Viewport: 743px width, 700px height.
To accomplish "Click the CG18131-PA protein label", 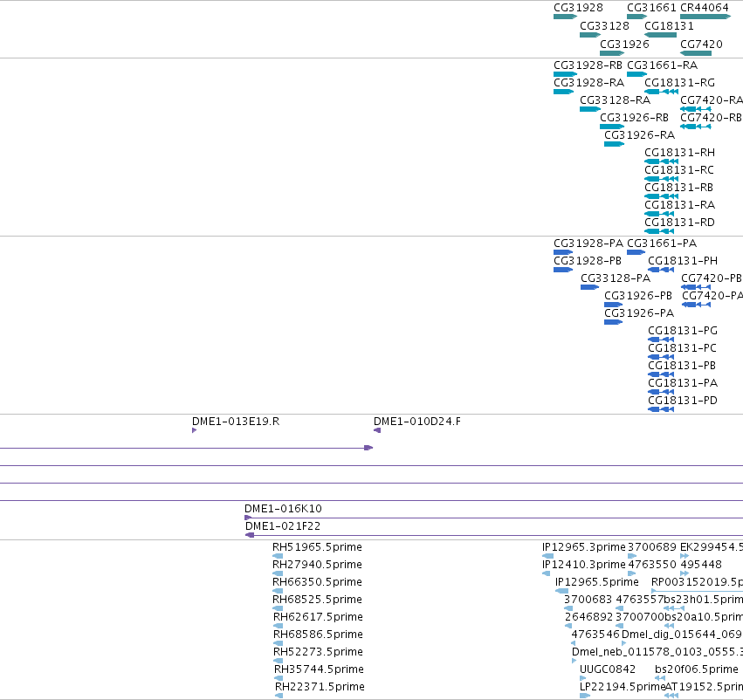I will click(x=683, y=383).
